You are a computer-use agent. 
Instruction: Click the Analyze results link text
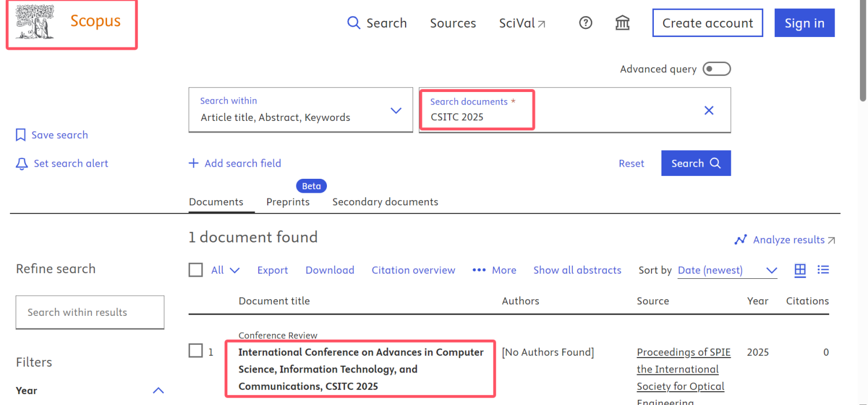789,240
